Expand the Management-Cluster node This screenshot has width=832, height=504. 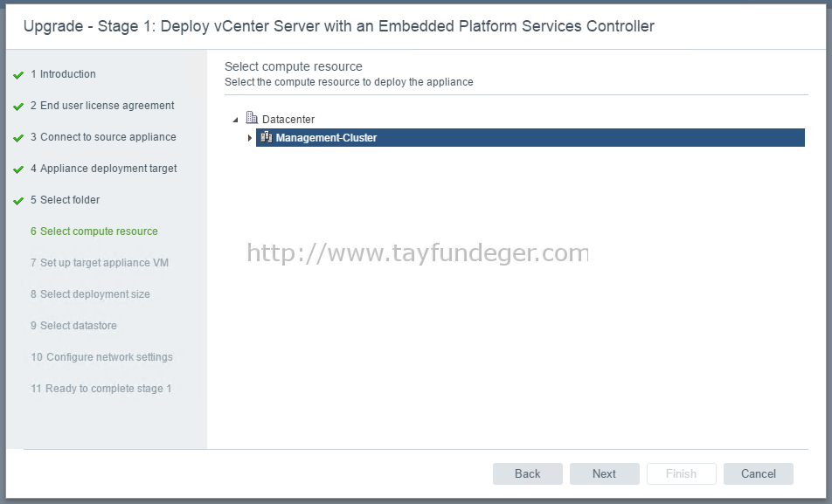coord(249,138)
